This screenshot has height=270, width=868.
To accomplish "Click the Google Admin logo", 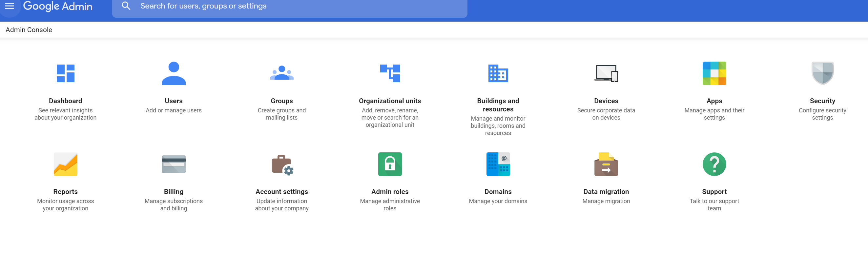I will (58, 6).
